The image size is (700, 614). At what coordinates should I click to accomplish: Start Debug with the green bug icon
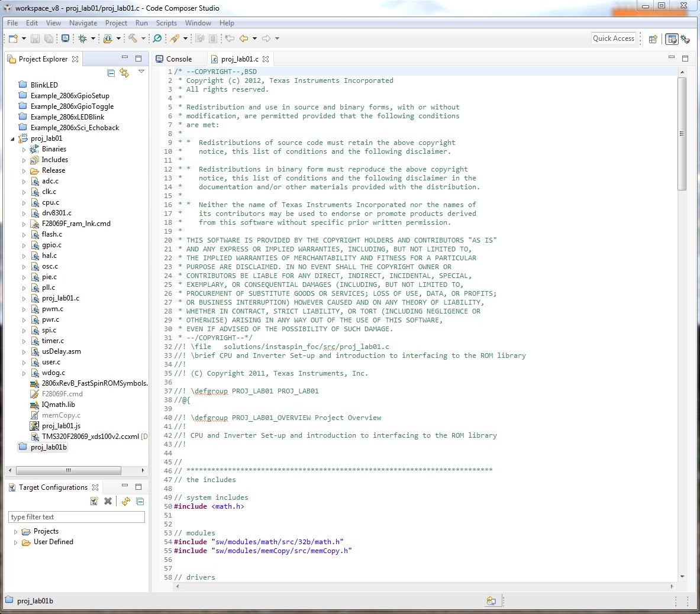click(x=83, y=39)
